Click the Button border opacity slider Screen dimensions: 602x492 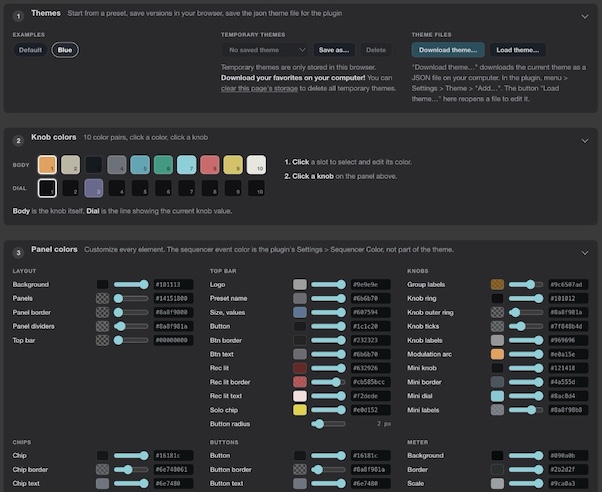328,469
